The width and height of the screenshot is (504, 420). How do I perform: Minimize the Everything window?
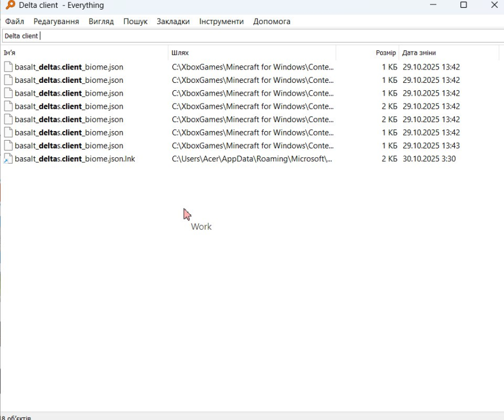tap(433, 5)
